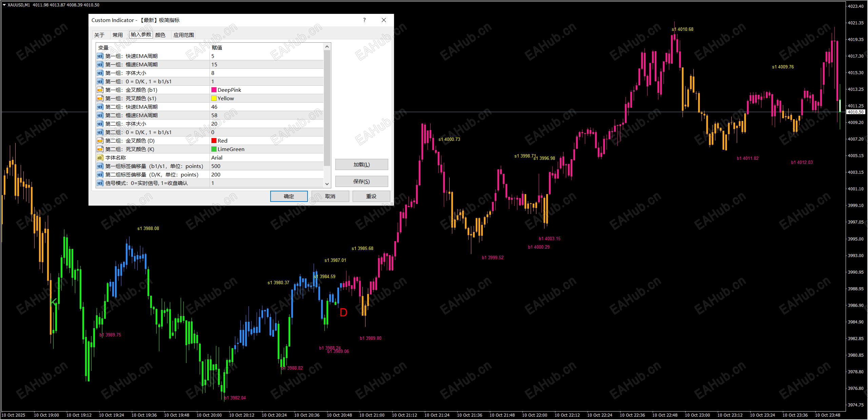Click the ab icon beside 字体名称
Screen dimensions: 868x420
[x=100, y=158]
